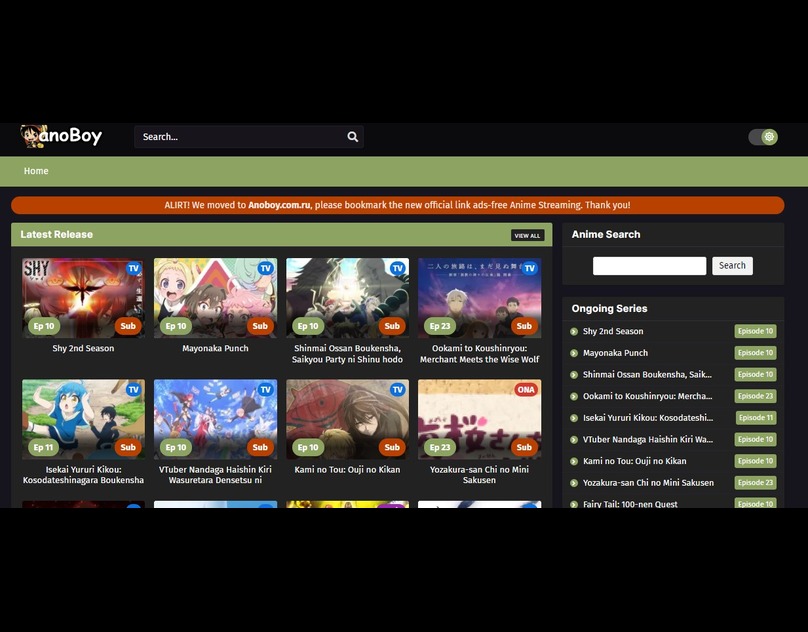The width and height of the screenshot is (808, 632).
Task: Click the Ongoing Series heading
Action: click(x=609, y=309)
